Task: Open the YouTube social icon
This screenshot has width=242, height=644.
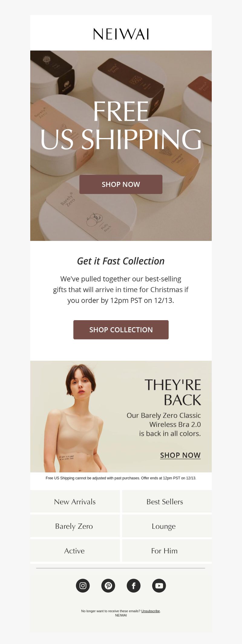Action: tap(159, 585)
